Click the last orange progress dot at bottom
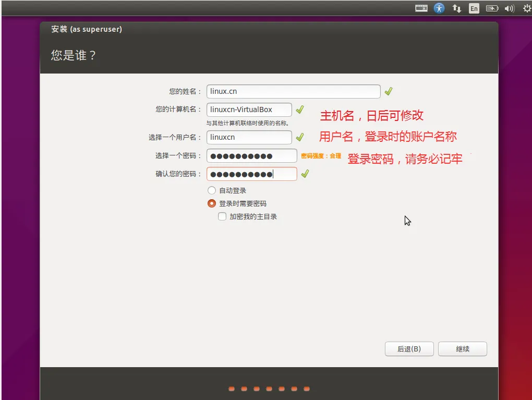This screenshot has height=400, width=532. click(x=306, y=388)
